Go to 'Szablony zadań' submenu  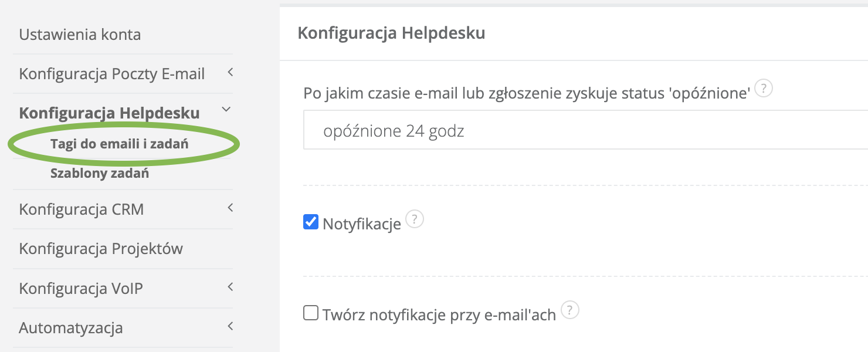click(100, 174)
